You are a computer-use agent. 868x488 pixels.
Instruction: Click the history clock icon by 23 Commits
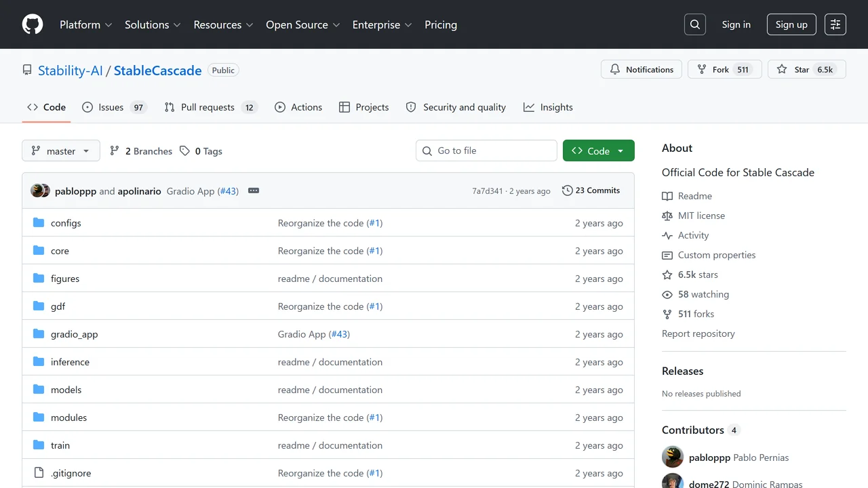(568, 190)
